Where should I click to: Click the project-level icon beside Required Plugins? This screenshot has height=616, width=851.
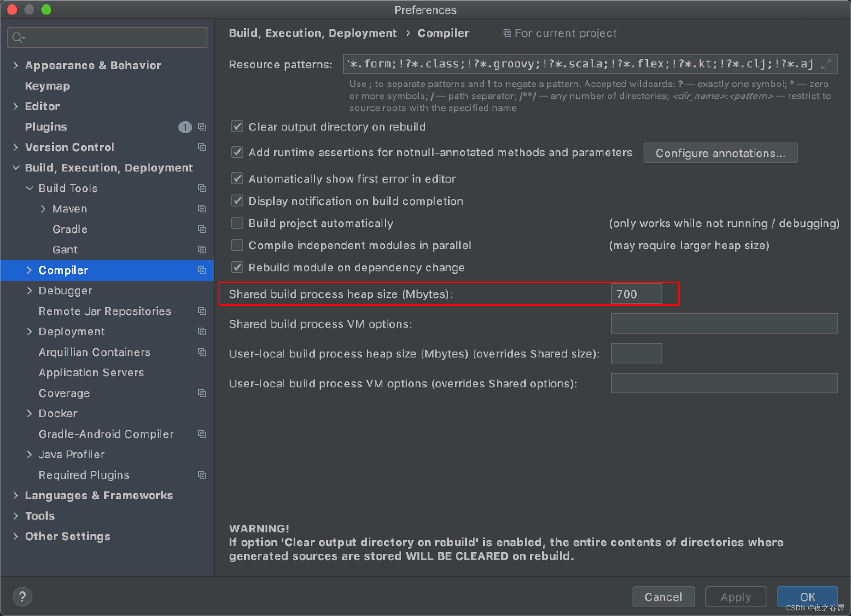pyautogui.click(x=202, y=475)
